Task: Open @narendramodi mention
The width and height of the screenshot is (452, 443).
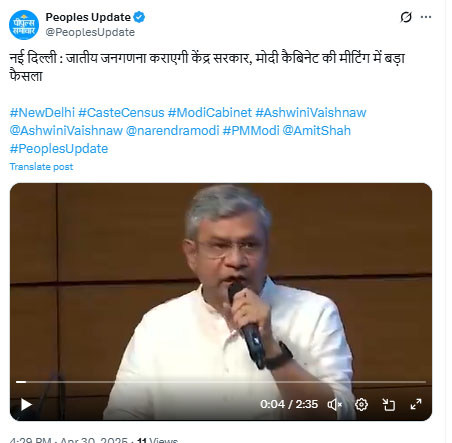Action: coord(173,131)
